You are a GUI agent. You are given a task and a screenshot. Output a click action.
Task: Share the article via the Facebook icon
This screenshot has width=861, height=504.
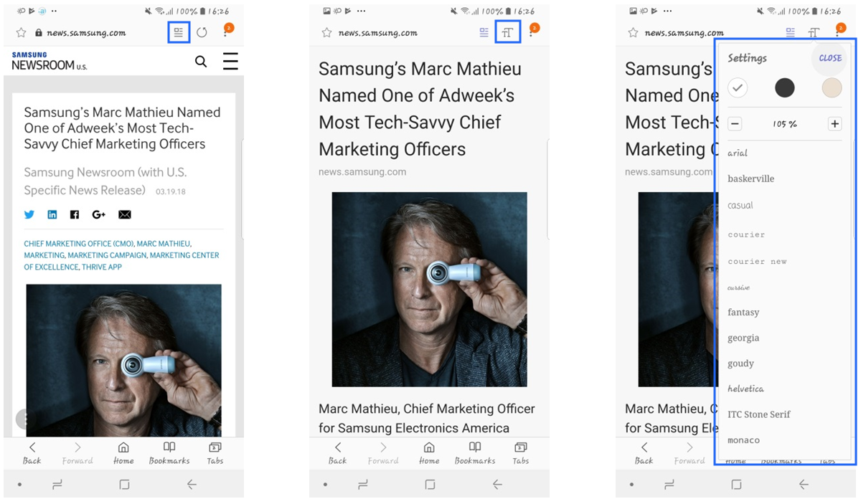point(75,214)
